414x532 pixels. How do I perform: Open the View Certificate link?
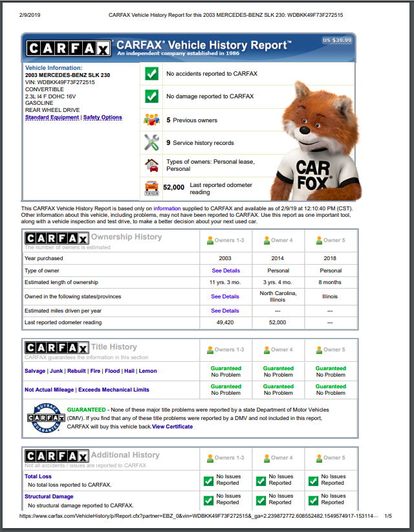coord(172,427)
